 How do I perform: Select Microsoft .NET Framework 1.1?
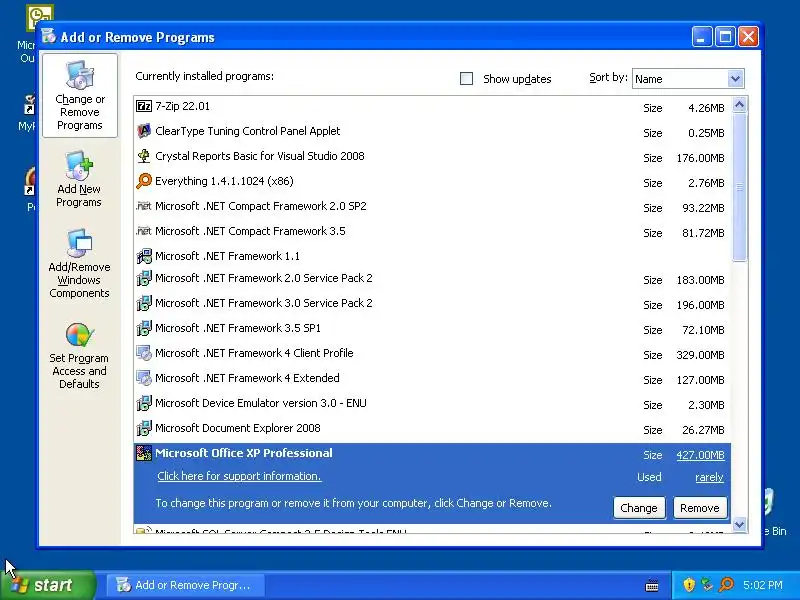pos(432,256)
